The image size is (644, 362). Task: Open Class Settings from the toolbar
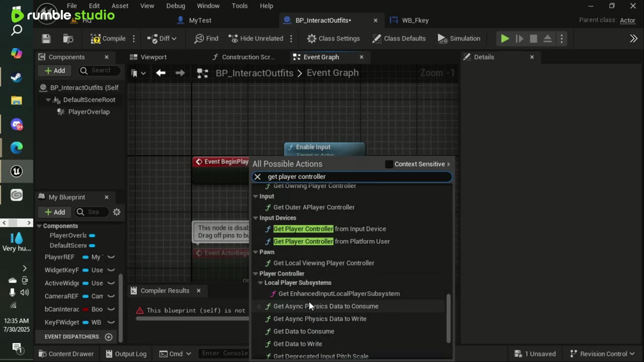333,39
